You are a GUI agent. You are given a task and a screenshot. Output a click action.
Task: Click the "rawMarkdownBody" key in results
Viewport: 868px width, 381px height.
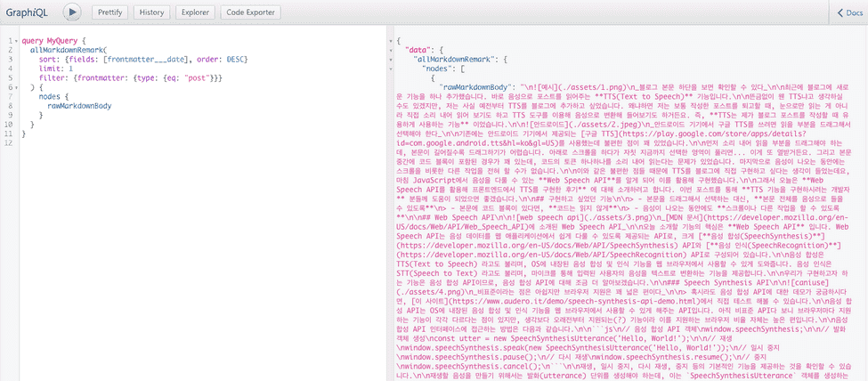(x=480, y=87)
